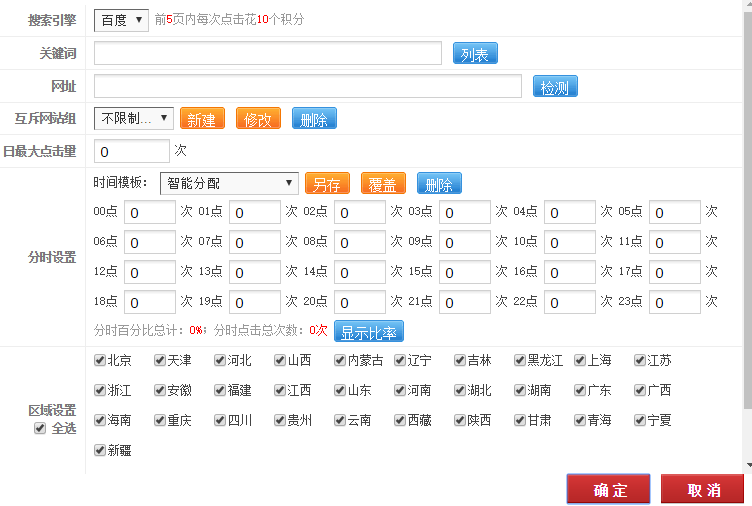752x506 pixels.
Task: Focus the 日最大点击量 input field
Action: [x=131, y=151]
